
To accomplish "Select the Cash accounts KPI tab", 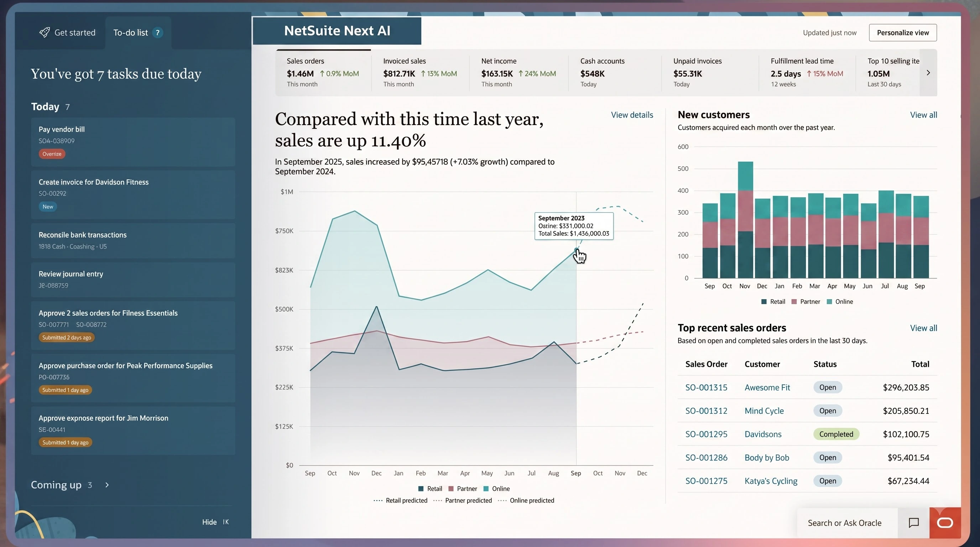I will [615, 72].
